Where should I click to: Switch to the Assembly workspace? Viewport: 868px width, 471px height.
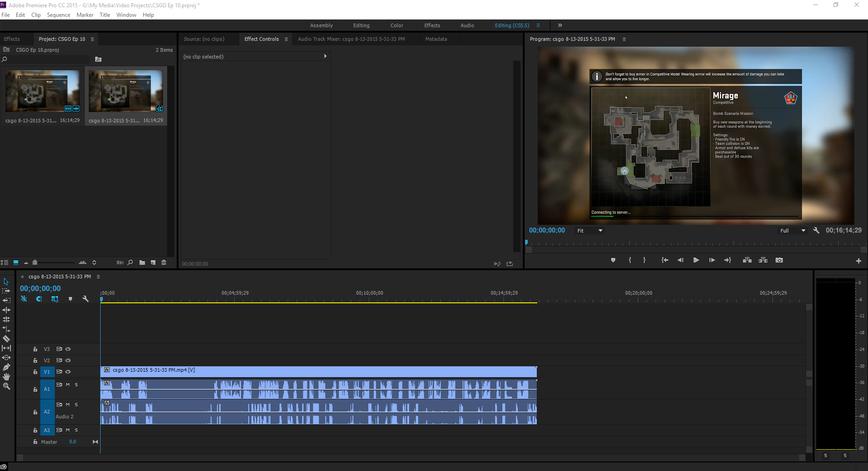(321, 25)
